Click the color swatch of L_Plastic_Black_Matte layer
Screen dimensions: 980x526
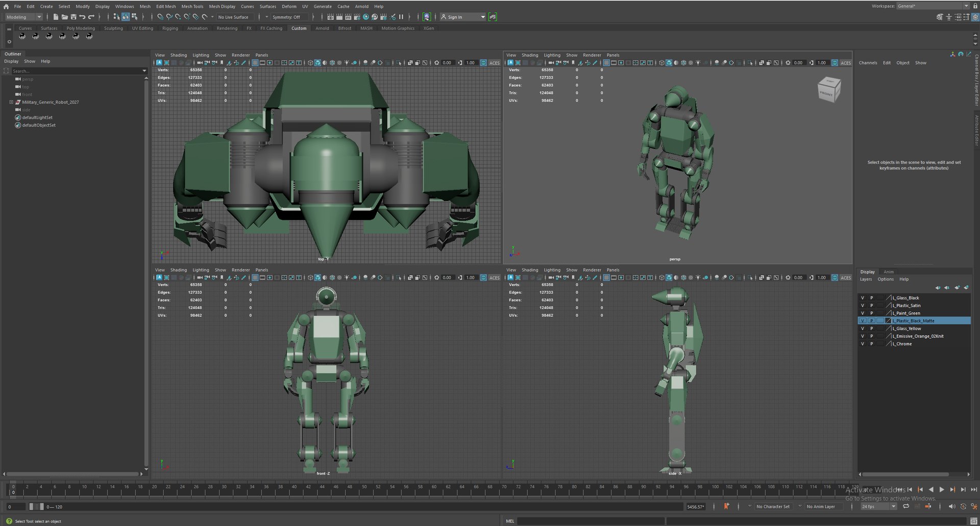[889, 321]
